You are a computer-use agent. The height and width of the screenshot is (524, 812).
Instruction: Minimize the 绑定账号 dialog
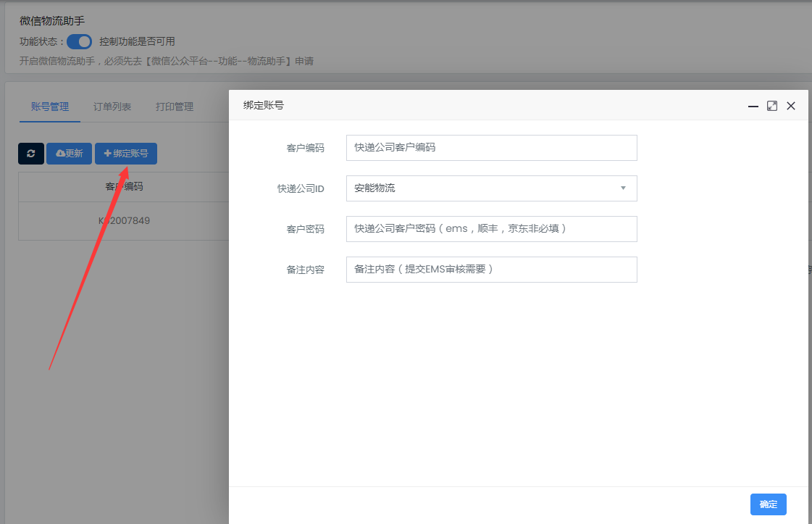[753, 106]
